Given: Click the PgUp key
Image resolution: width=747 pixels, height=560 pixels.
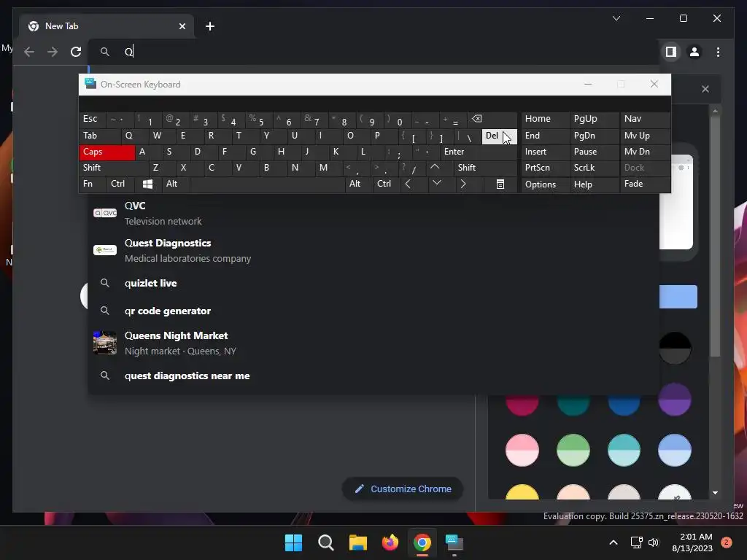Looking at the screenshot, I should 594,119.
